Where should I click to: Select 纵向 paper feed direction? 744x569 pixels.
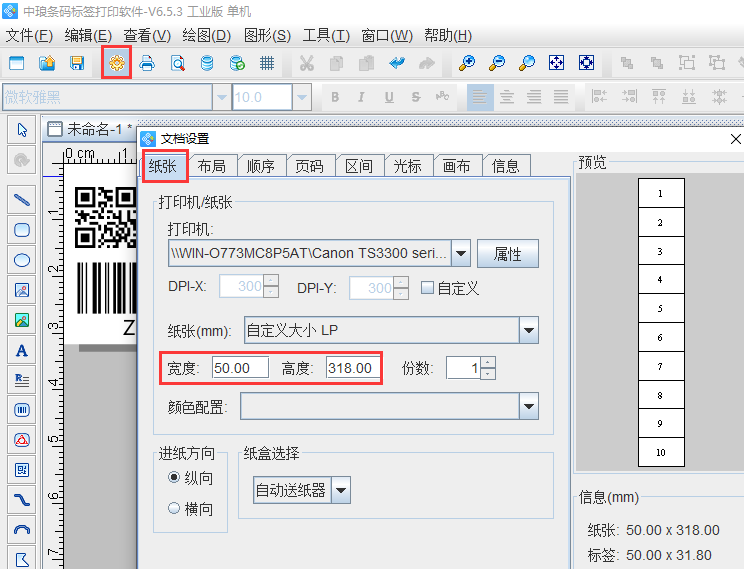pos(174,479)
